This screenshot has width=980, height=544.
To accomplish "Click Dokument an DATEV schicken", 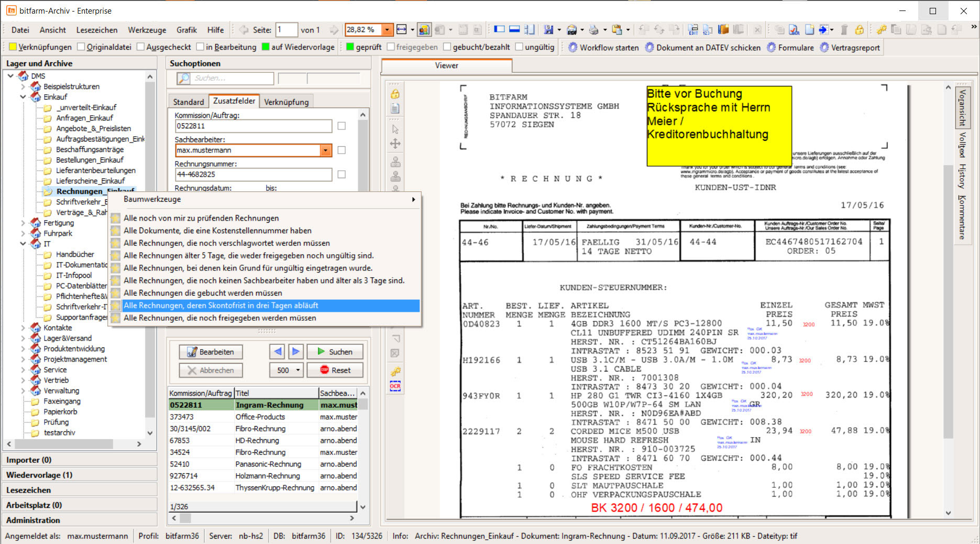I will pyautogui.click(x=702, y=47).
